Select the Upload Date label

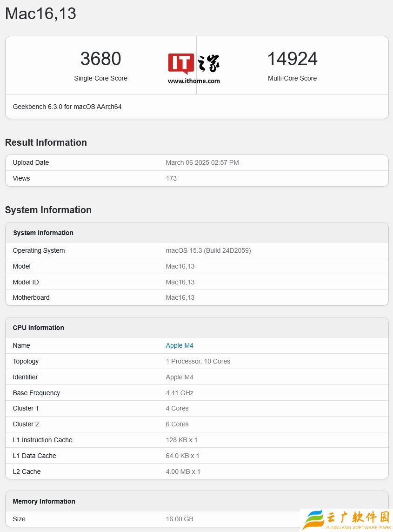(x=31, y=162)
